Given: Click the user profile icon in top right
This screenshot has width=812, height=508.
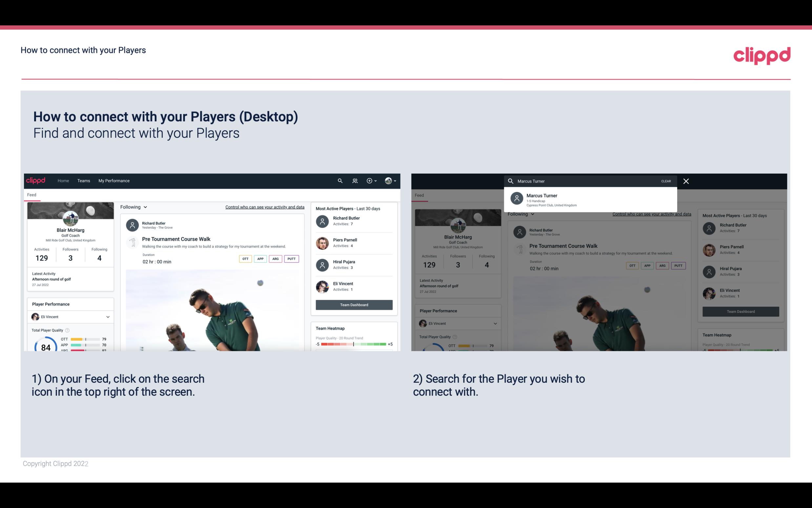Looking at the screenshot, I should [x=388, y=181].
